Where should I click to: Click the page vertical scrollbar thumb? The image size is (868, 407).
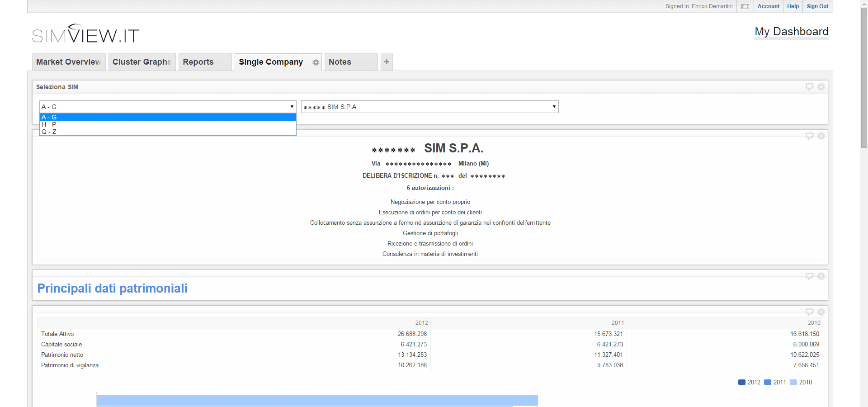tap(864, 77)
